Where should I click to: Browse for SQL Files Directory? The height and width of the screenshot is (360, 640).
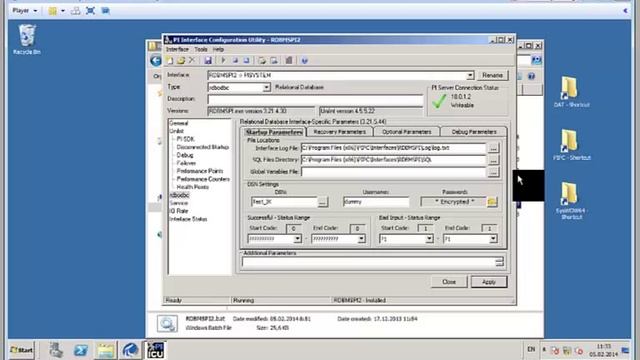(493, 160)
